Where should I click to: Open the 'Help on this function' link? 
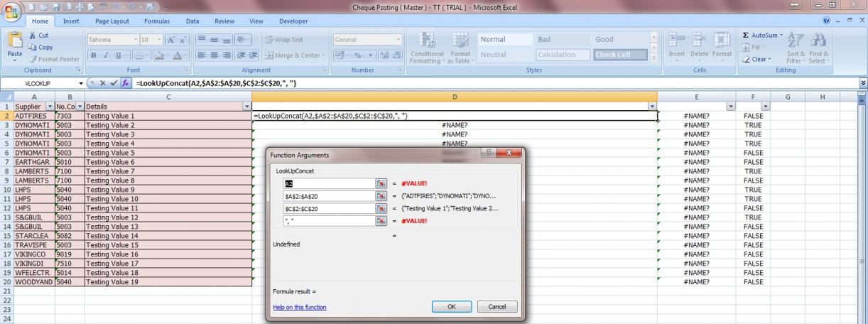[300, 307]
